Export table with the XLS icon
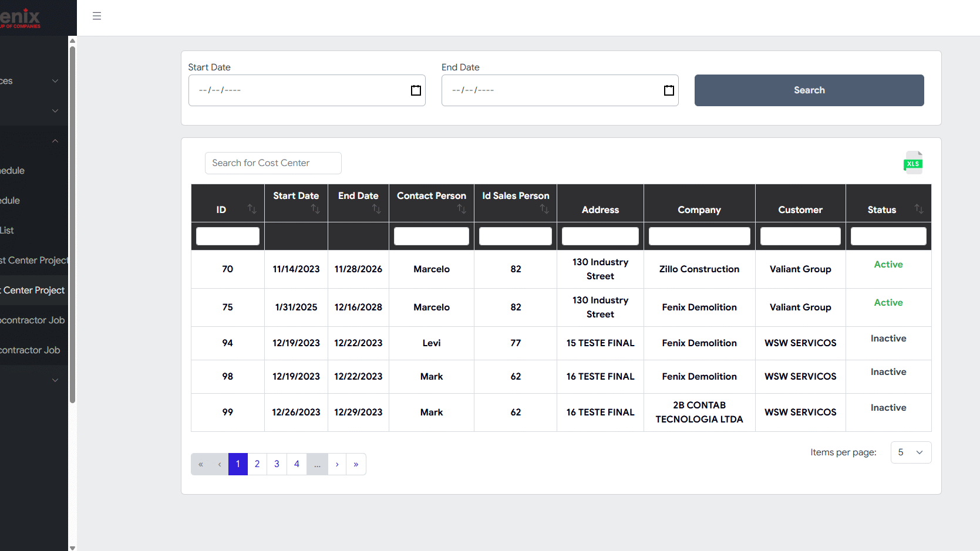Image resolution: width=980 pixels, height=551 pixels. tap(913, 163)
